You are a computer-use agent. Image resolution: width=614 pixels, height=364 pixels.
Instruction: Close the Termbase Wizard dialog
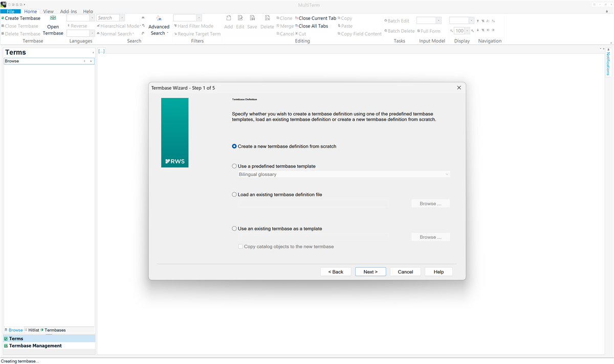coord(459,88)
